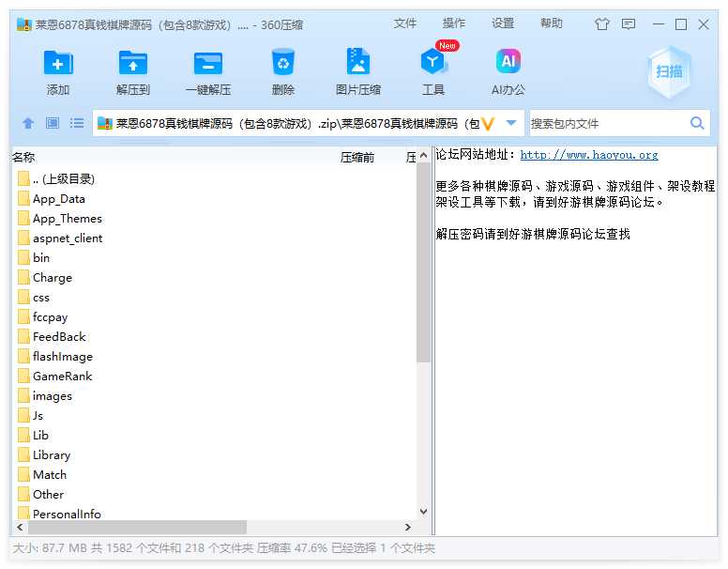The height and width of the screenshot is (569, 728).
Task: Switch to the icon view mode button
Action: [53, 123]
